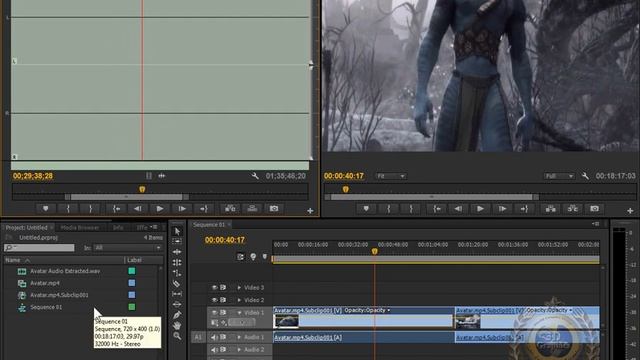Play the sequence in Program monitor
The width and height of the screenshot is (640, 360).
pos(480,209)
